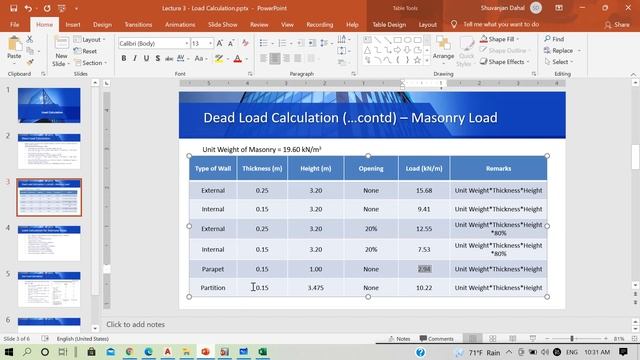This screenshot has width=640, height=360.
Task: Increase font size with the large A icon
Action: (x=220, y=43)
